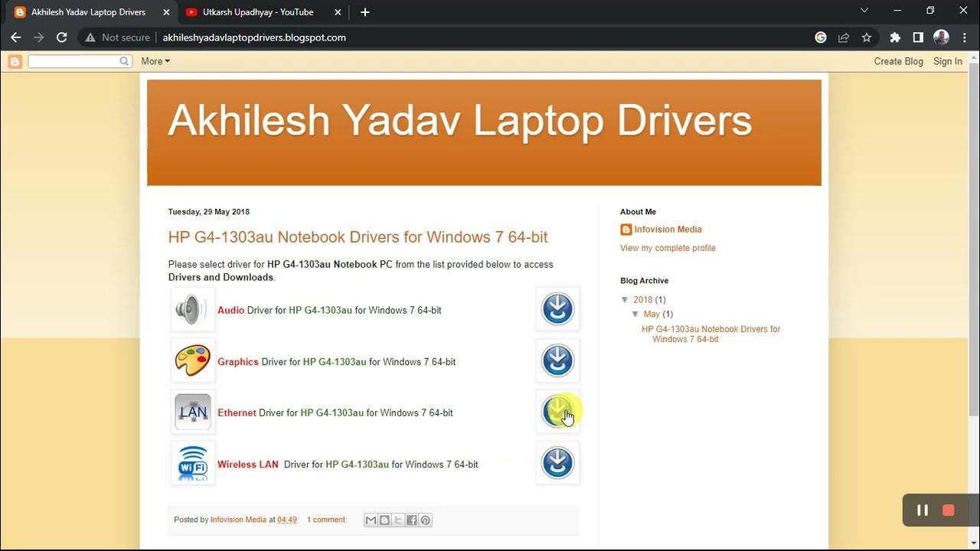Screen dimensions: 980x551
Task: Open the 2018 archive link
Action: (643, 300)
